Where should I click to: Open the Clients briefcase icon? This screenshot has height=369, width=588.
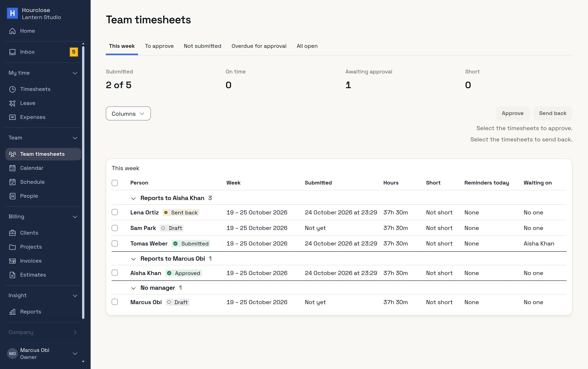[x=12, y=233]
